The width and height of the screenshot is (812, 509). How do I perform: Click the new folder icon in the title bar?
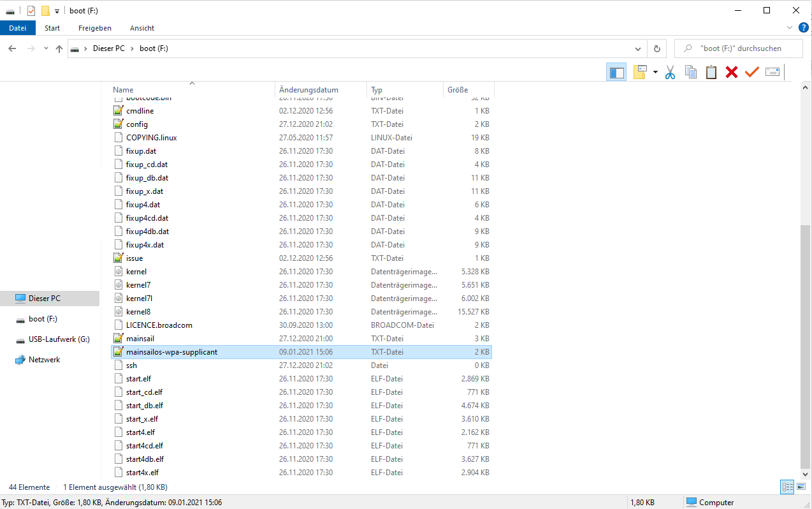[45, 11]
